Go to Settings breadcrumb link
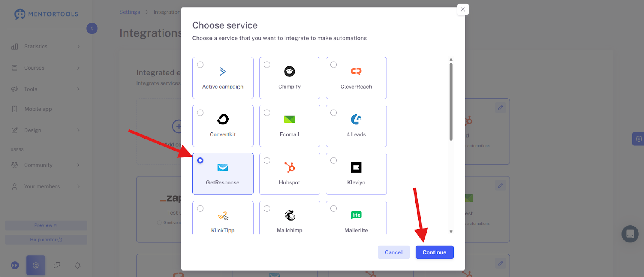Screen dimensions: 644x277 130,12
